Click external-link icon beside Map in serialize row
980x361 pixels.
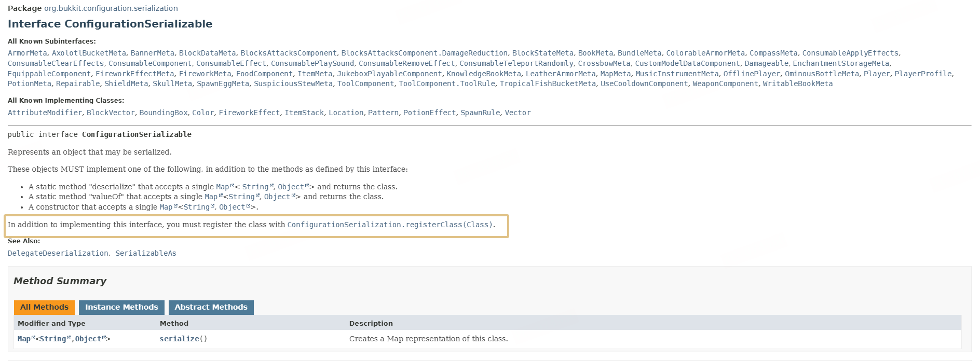[x=34, y=338]
